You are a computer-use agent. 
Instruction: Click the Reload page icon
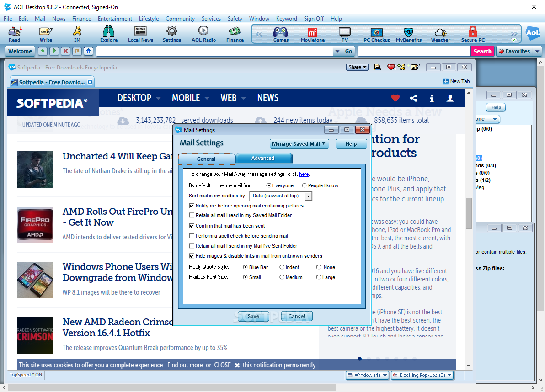pyautogui.click(x=77, y=51)
